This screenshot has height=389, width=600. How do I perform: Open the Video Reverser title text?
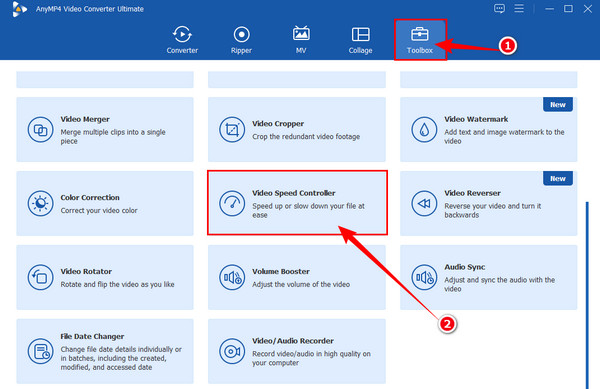[473, 193]
